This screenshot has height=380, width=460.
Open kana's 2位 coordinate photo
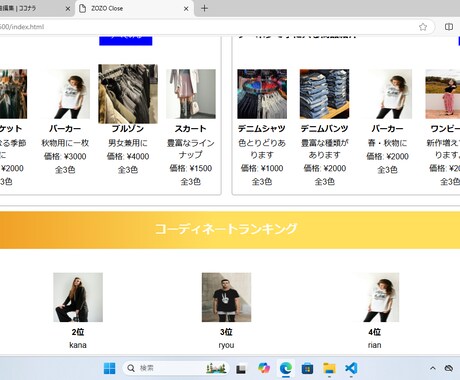[78, 297]
